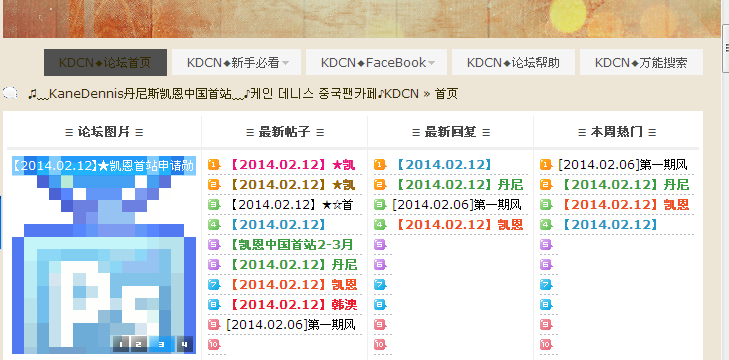
Task: Open 凯恩中国首站2-3月 post link
Action: pos(291,245)
